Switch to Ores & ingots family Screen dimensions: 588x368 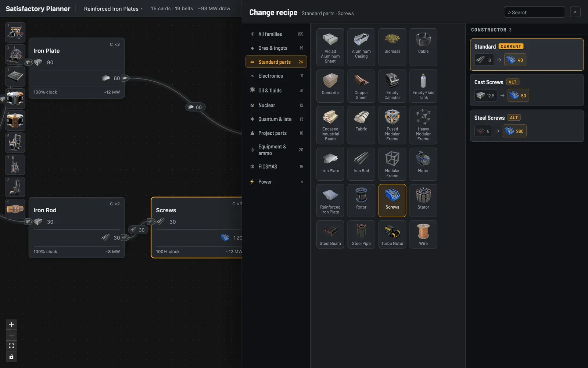coord(276,48)
